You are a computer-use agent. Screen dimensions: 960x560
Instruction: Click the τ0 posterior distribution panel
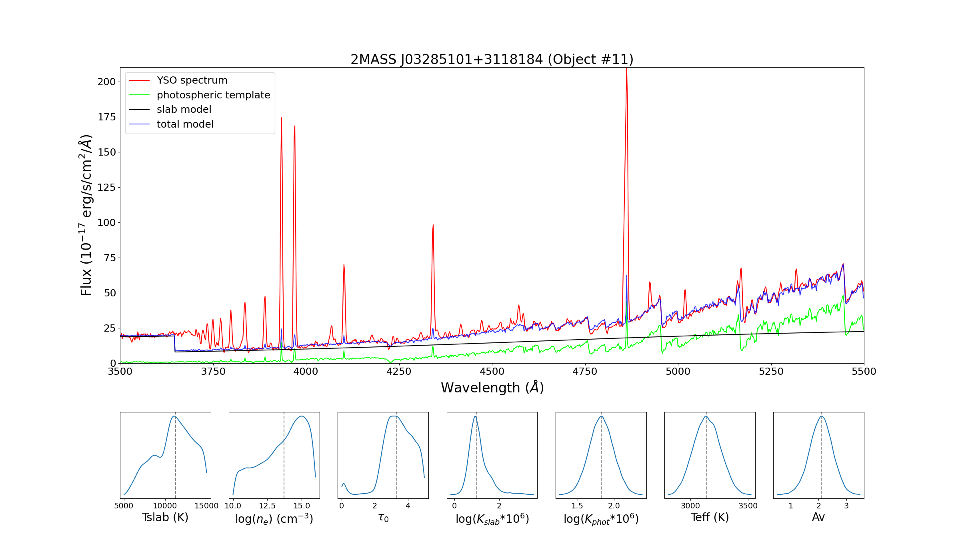383,455
